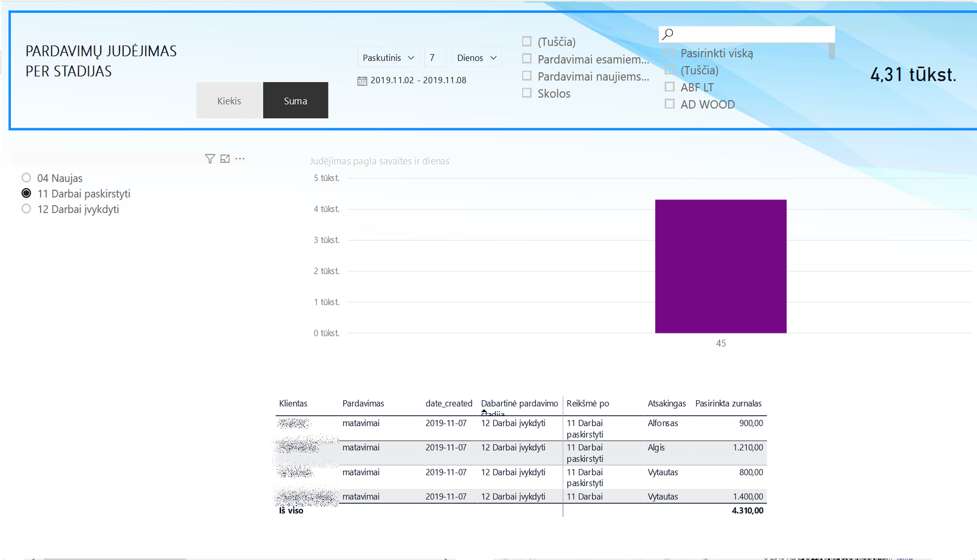Screen dimensions: 977x560
Task: Click the purple bar for week 45
Action: pos(721,266)
